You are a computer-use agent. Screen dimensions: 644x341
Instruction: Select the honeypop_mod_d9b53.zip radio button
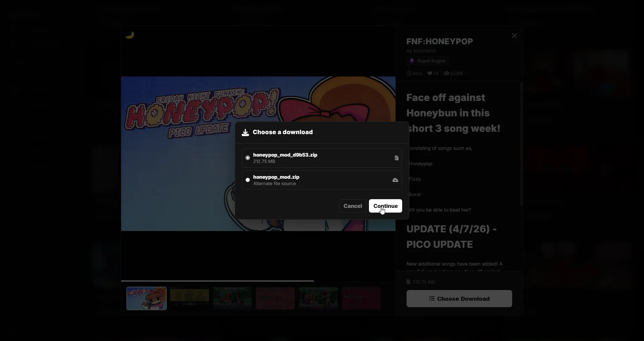pos(248,158)
